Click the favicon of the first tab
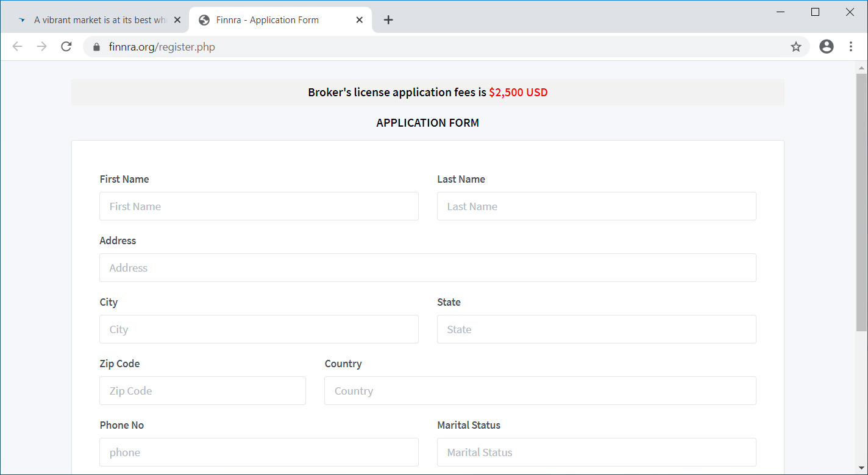Image resolution: width=868 pixels, height=475 pixels. click(23, 20)
